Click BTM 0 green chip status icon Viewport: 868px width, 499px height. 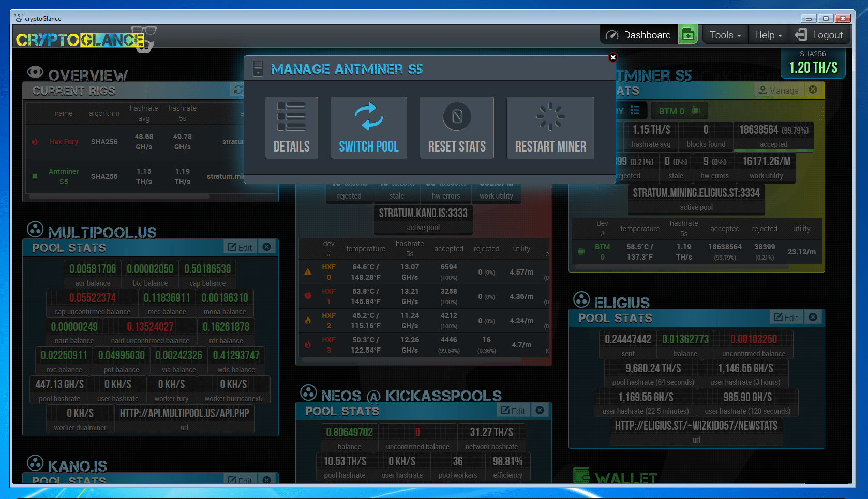pos(581,251)
